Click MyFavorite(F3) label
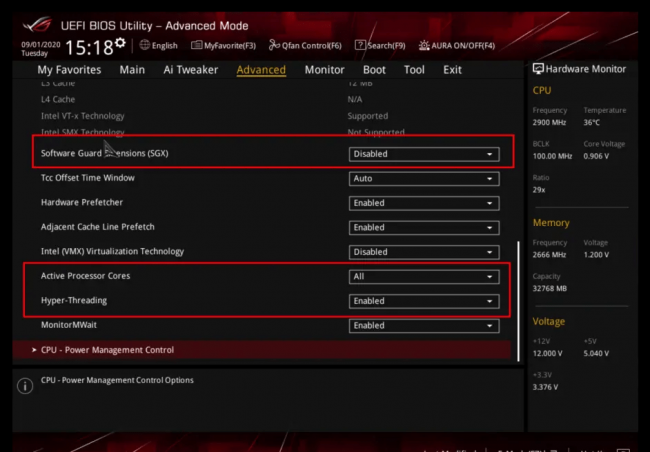The width and height of the screenshot is (650, 452). pos(230,46)
